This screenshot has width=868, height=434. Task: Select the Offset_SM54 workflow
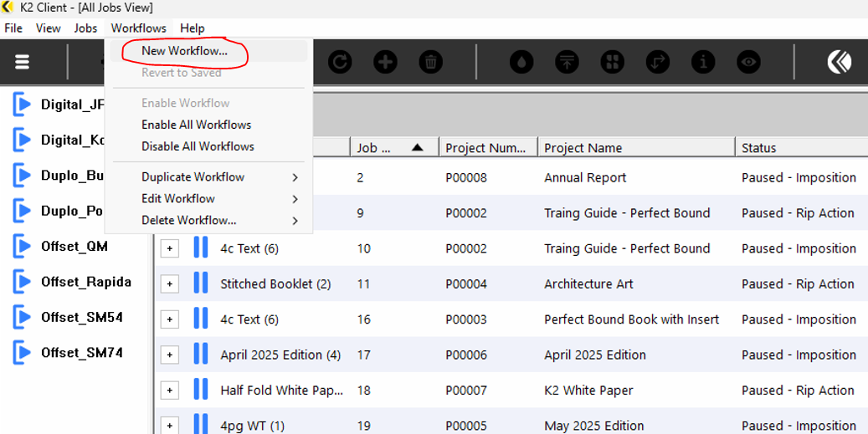click(82, 317)
